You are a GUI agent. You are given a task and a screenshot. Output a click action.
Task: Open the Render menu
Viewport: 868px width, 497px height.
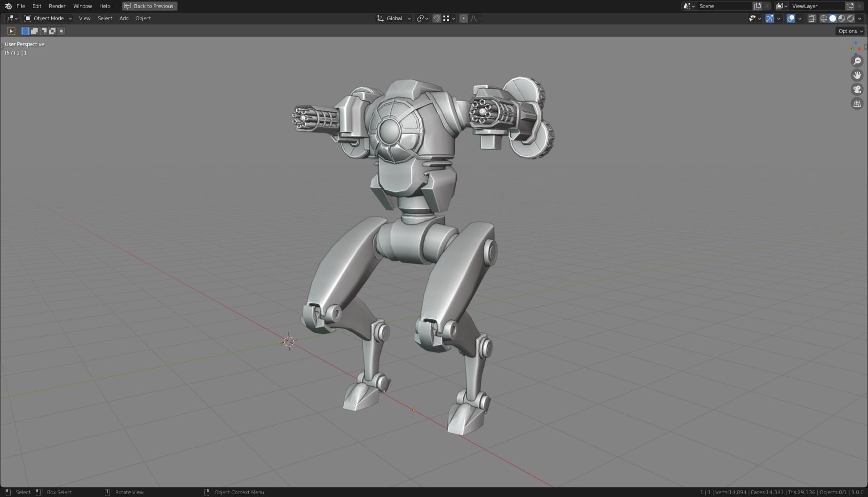pos(57,6)
